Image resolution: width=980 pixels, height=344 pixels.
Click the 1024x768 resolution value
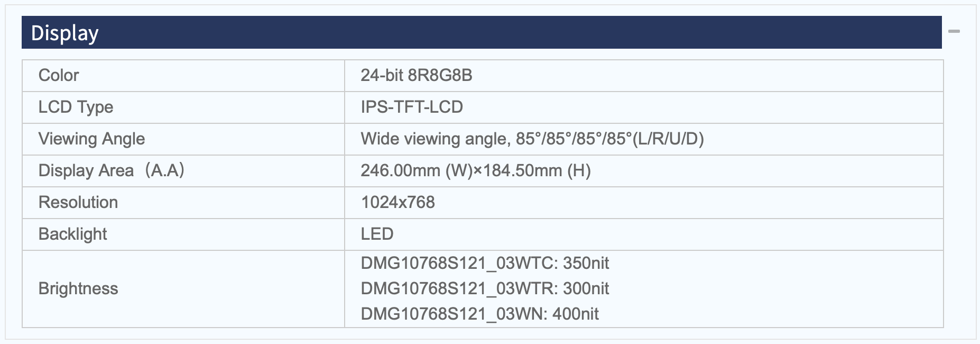398,202
